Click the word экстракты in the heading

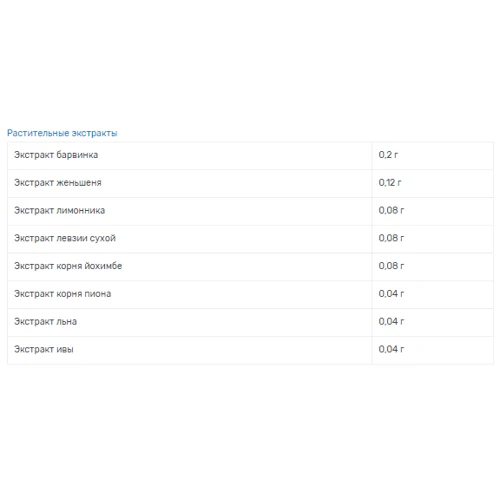point(94,133)
